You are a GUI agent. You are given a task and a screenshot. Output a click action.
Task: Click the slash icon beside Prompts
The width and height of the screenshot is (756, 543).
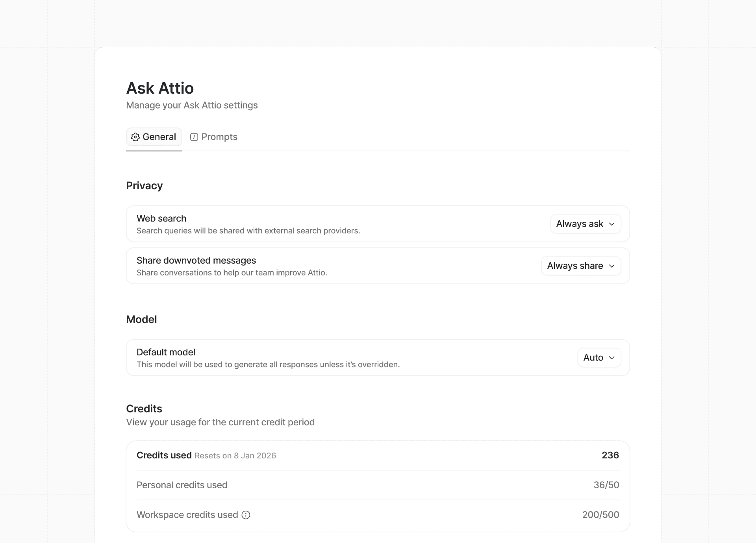coord(195,137)
